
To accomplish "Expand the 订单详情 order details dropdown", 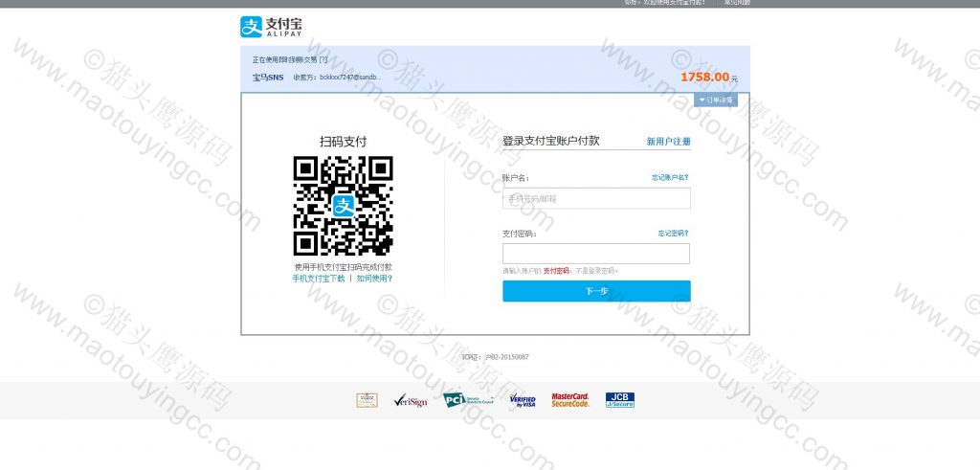I will click(x=716, y=100).
